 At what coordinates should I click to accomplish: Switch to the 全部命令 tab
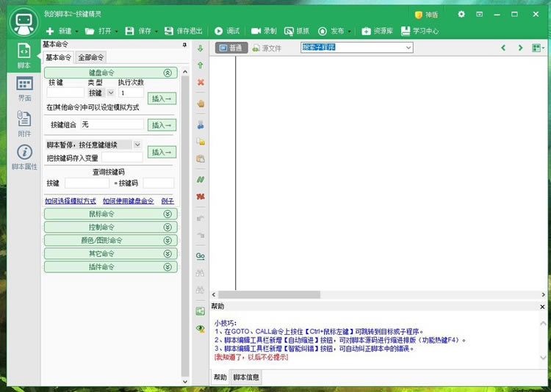pyautogui.click(x=91, y=57)
